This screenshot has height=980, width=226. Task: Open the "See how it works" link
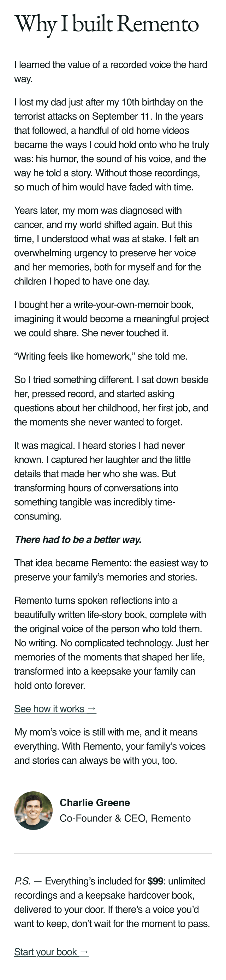point(55,709)
